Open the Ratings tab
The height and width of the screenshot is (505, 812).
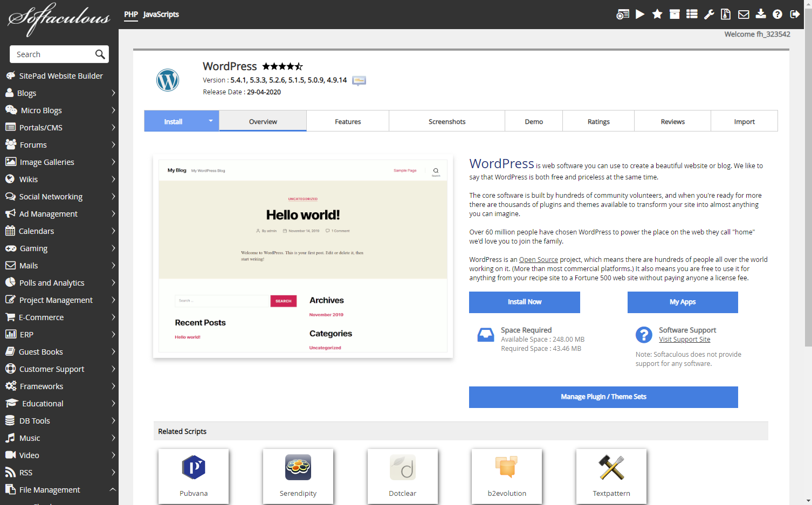(598, 121)
